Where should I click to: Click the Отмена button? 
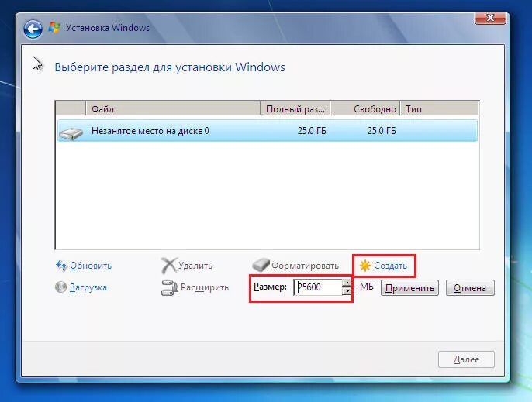coord(470,288)
